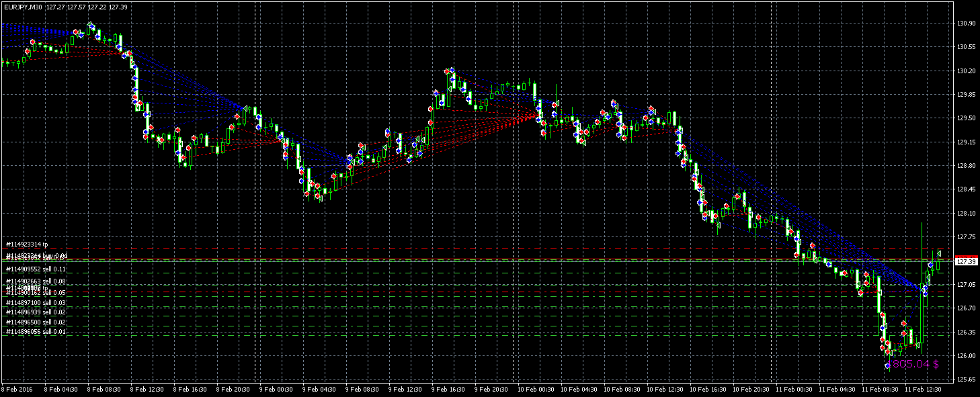Image resolution: width=980 pixels, height=397 pixels.
Task: Click the 130.55 price scale label
Action: [967, 47]
